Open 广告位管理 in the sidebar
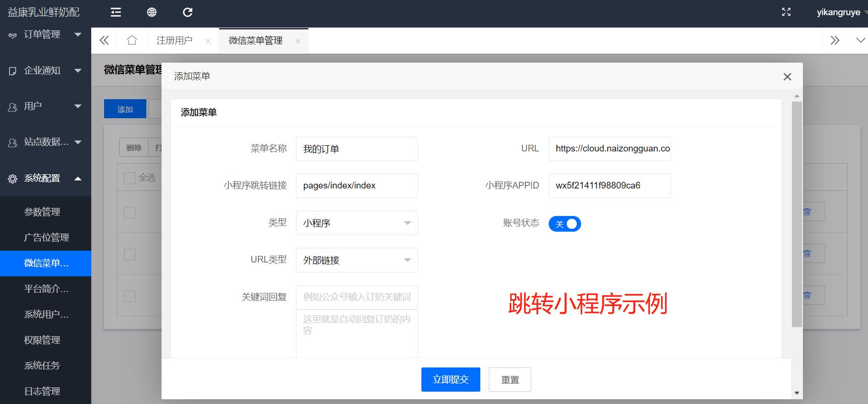 pos(47,237)
